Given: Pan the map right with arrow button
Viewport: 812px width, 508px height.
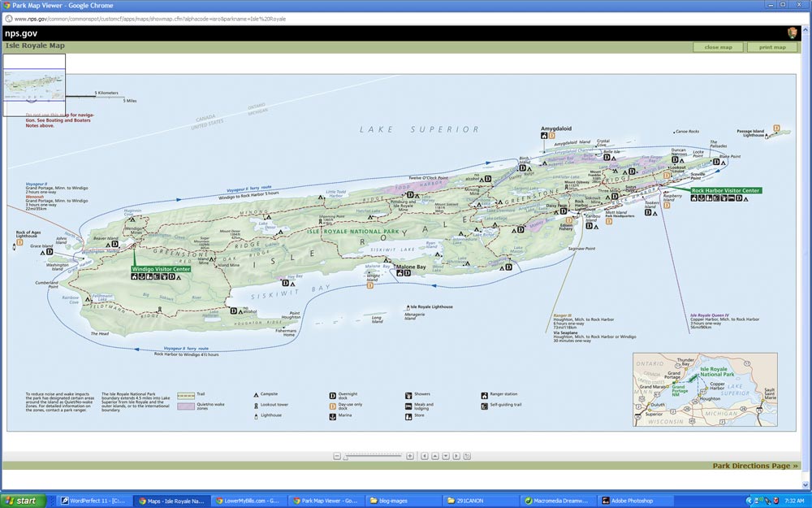Looking at the screenshot, I should [x=456, y=456].
